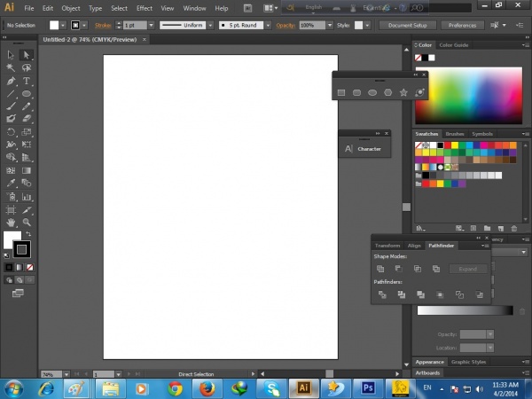
Task: Select the Type tool
Action: [x=27, y=81]
